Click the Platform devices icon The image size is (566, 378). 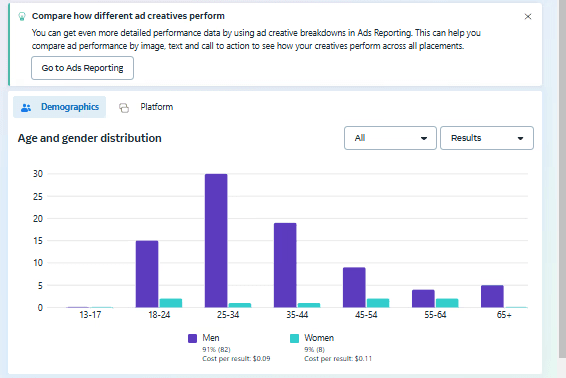[x=124, y=108]
